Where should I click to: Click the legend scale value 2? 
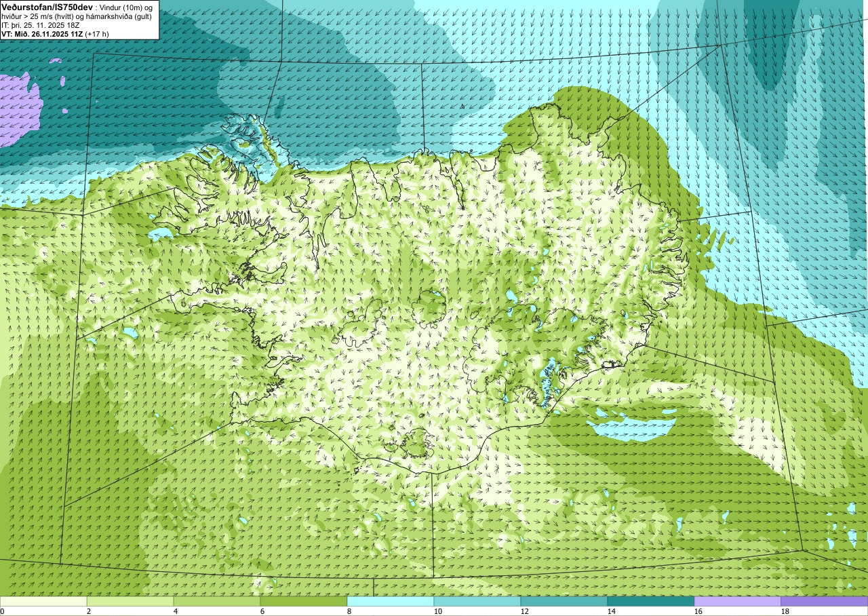[x=89, y=611]
